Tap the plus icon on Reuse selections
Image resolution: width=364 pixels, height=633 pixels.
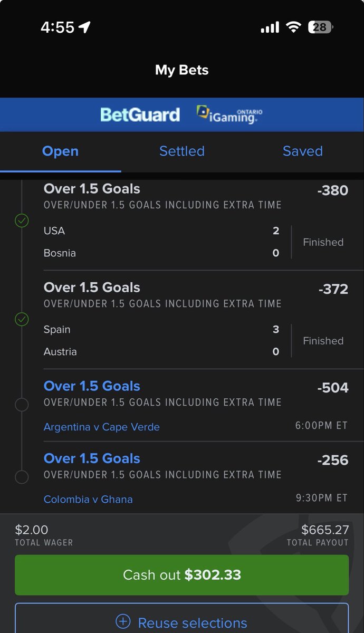coord(123,622)
